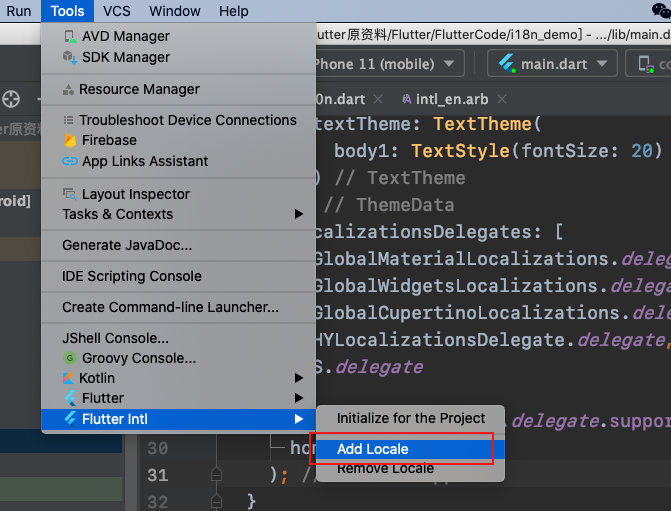Close the intl_en.arb tab
Image resolution: width=671 pixels, height=511 pixels.
[x=502, y=99]
